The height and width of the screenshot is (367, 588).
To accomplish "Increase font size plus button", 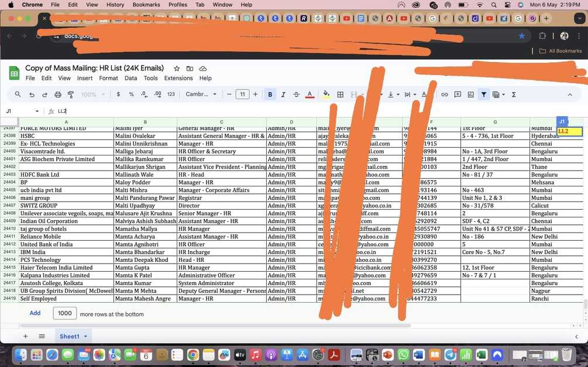I will pyautogui.click(x=255, y=94).
